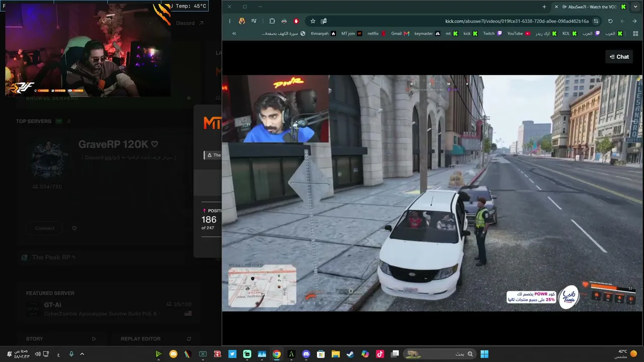The height and width of the screenshot is (362, 644).
Task: Open the Twitter taskbar icon
Action: click(232, 354)
